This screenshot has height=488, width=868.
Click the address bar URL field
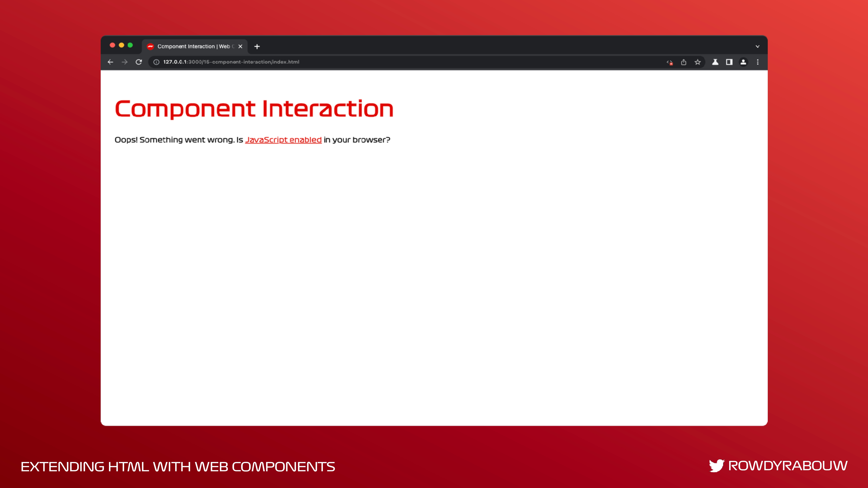point(371,62)
